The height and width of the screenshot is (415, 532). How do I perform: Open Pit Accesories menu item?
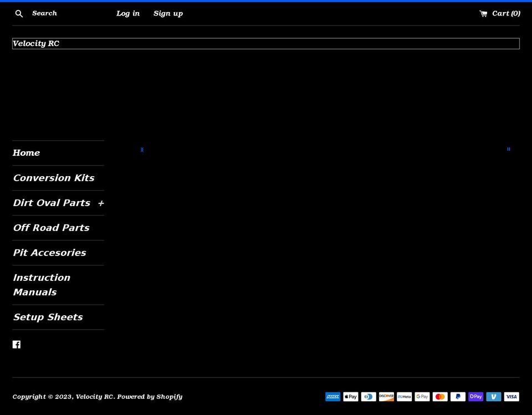(49, 253)
